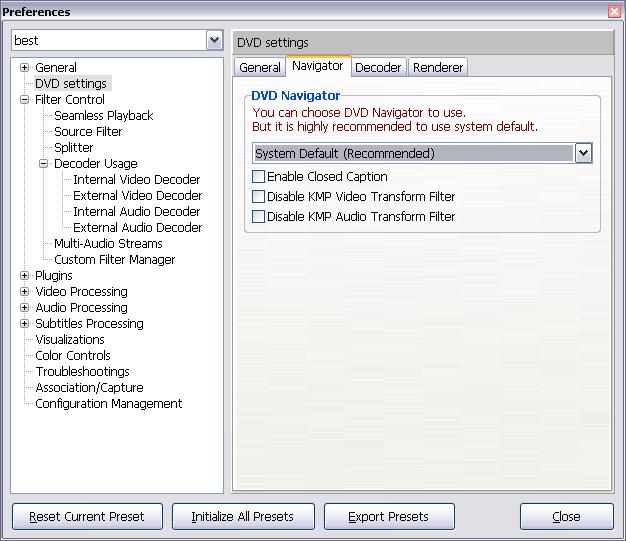Image resolution: width=626 pixels, height=541 pixels.
Task: Expand the Video Processing tree node
Action: point(25,292)
